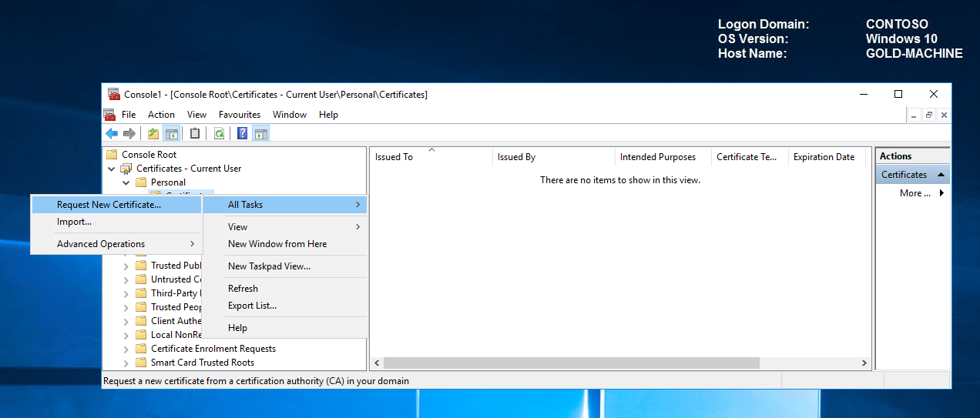Screen dimensions: 980x418
Task: Click the Certificates - Current User certificate icon
Action: 126,168
